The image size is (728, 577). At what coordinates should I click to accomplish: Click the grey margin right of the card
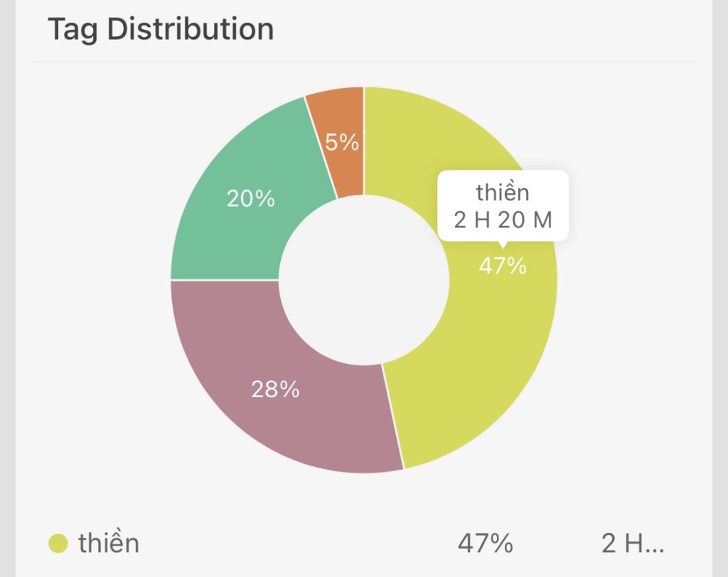[x=720, y=284]
